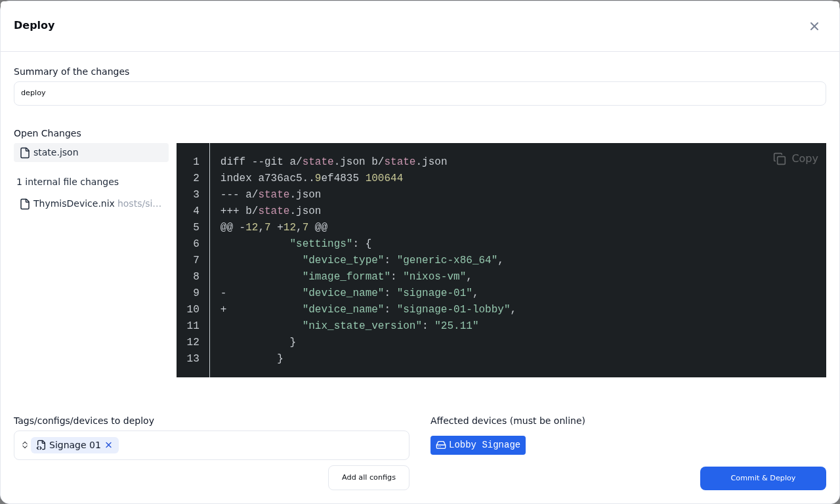Expand the tags/configs/devices selector
This screenshot has height=504, width=840.
point(25,445)
